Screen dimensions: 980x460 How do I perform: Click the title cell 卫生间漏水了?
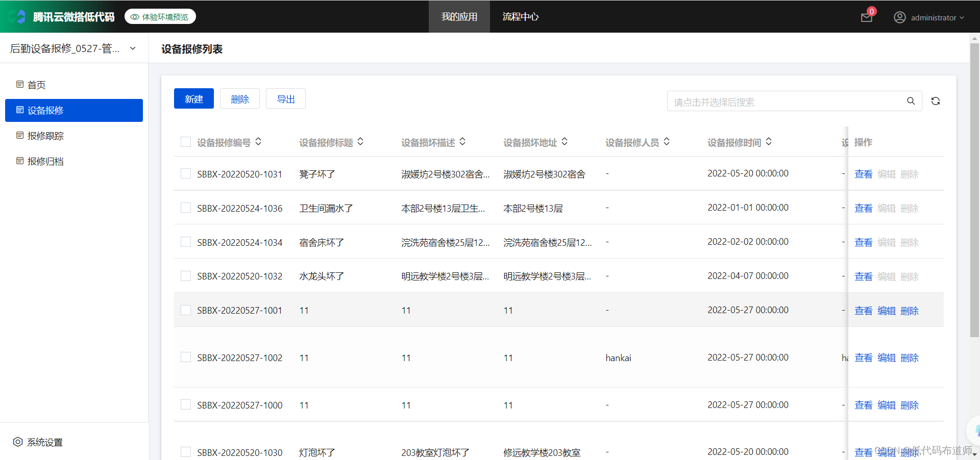coord(326,208)
